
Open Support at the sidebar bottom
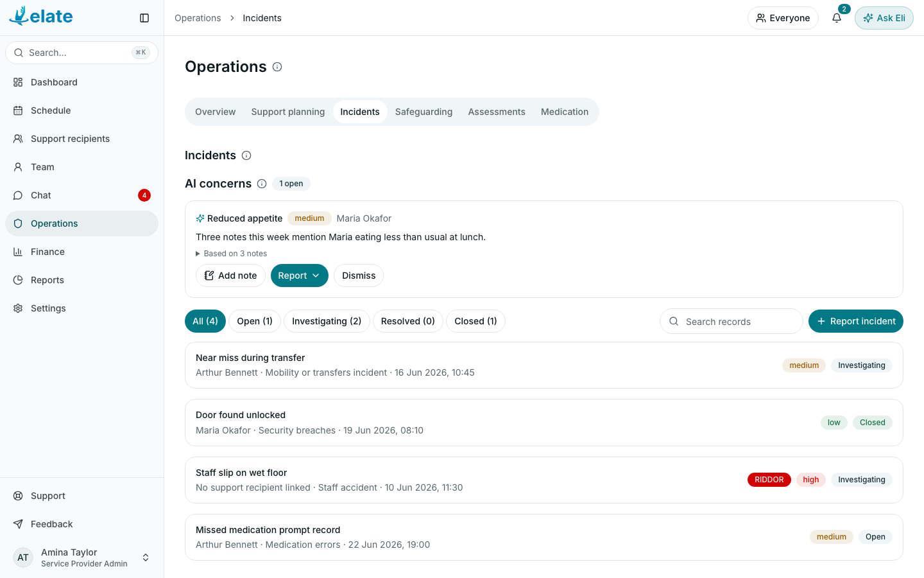(81, 496)
